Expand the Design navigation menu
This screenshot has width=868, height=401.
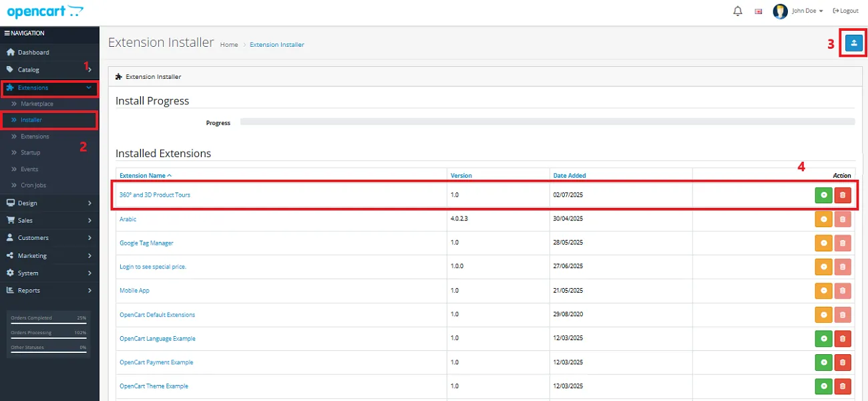click(x=49, y=203)
